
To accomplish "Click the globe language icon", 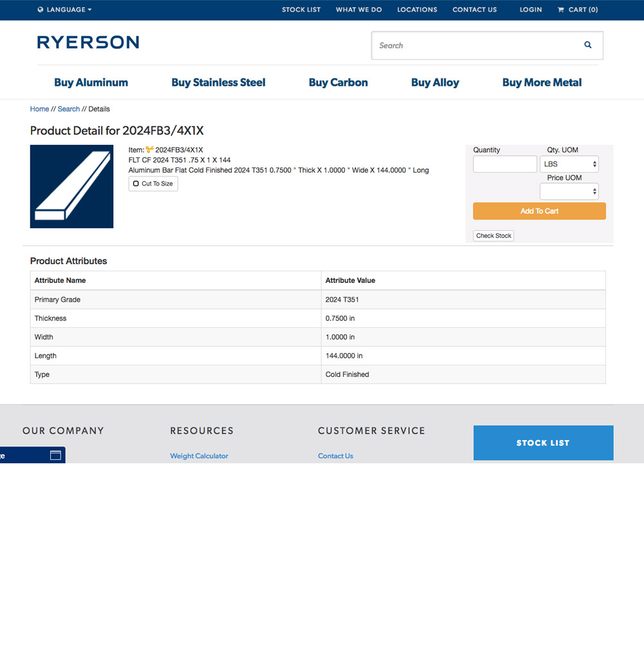I will [x=41, y=10].
